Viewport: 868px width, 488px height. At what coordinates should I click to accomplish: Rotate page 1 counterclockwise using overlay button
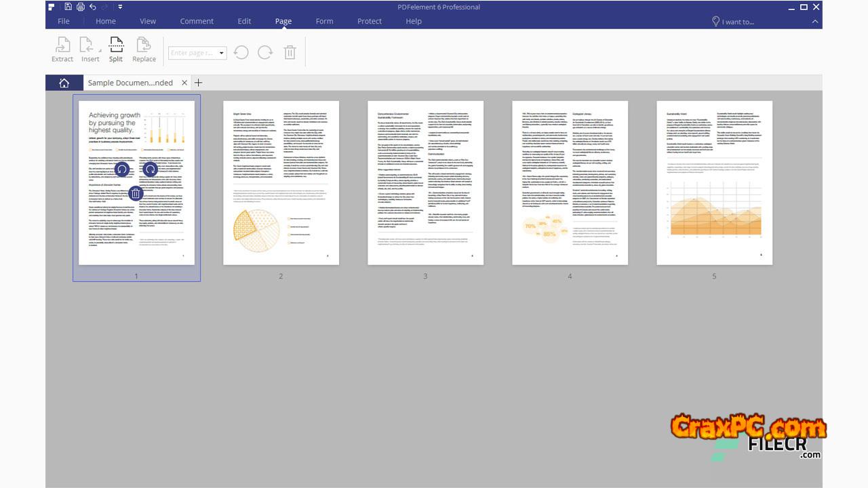[x=121, y=169]
